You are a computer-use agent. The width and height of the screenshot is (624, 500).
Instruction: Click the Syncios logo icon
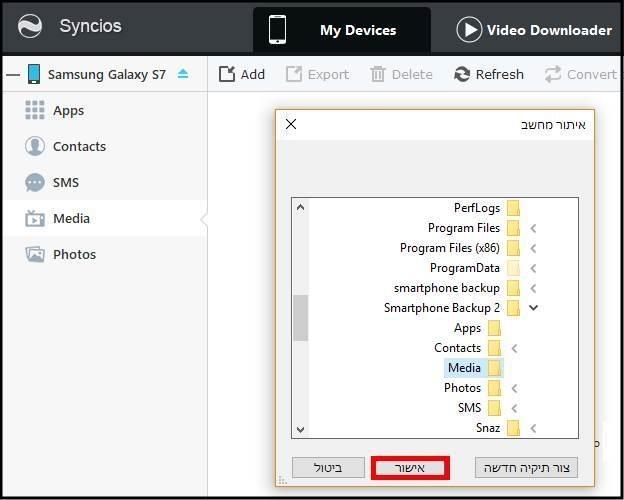(30, 26)
